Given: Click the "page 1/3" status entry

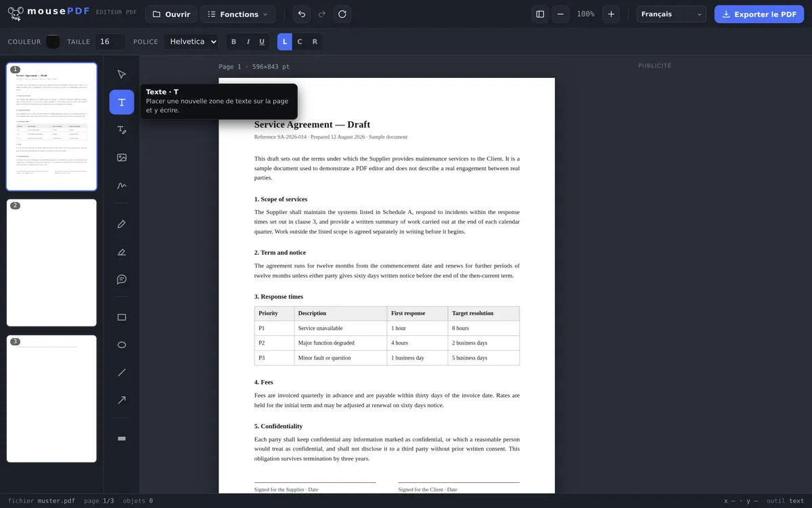Looking at the screenshot, I should coord(99,501).
